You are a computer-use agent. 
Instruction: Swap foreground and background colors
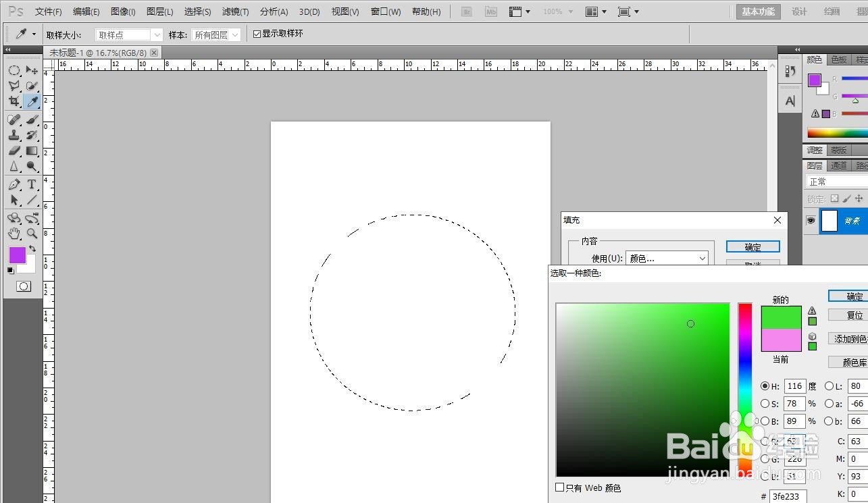pos(32,248)
